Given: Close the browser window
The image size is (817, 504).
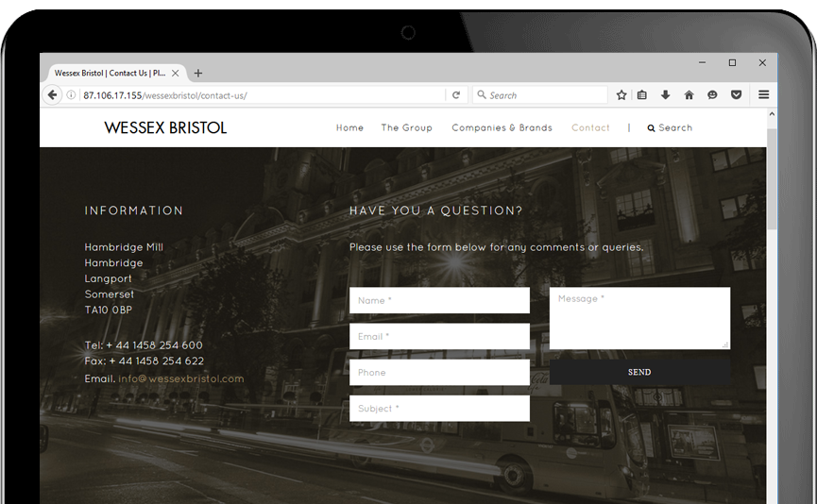Looking at the screenshot, I should pyautogui.click(x=762, y=62).
